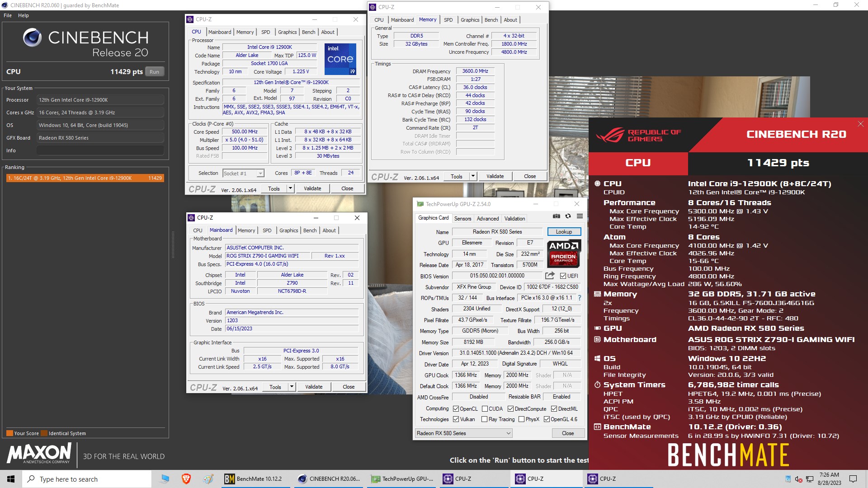Click the network tray icon
This screenshot has height=488, width=868.
click(810, 479)
